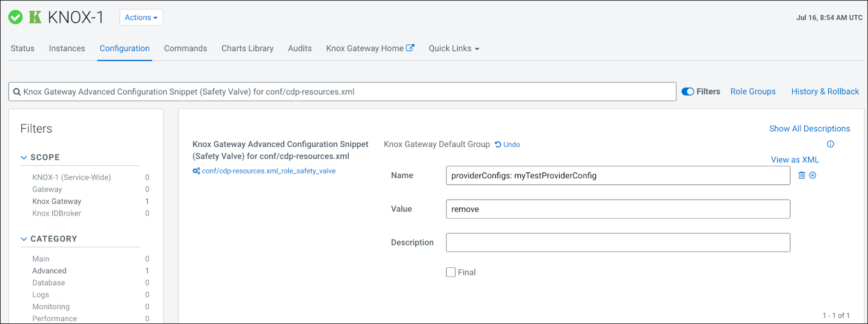The image size is (868, 324).
Task: Open the History & Rollback link
Action: 825,92
